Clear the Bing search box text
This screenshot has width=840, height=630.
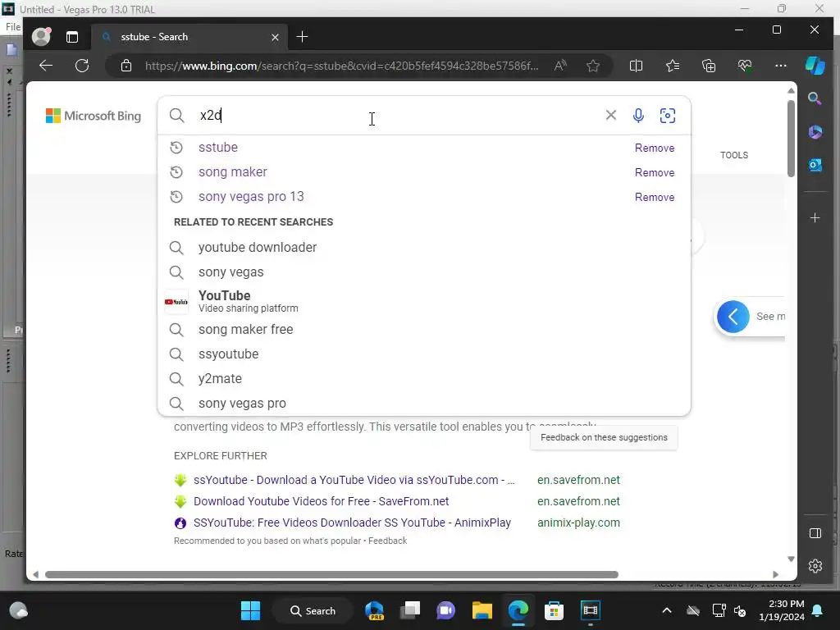pyautogui.click(x=610, y=115)
